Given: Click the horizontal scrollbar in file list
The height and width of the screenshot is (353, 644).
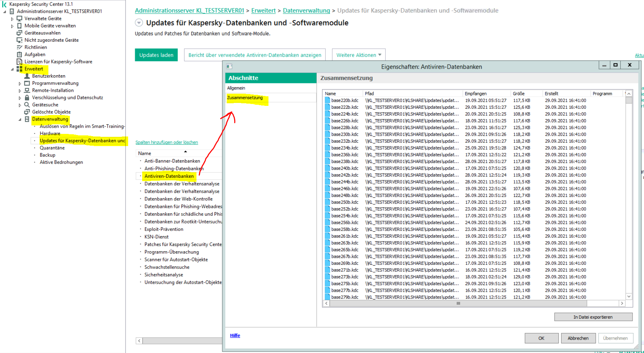Looking at the screenshot, I should coord(458,304).
